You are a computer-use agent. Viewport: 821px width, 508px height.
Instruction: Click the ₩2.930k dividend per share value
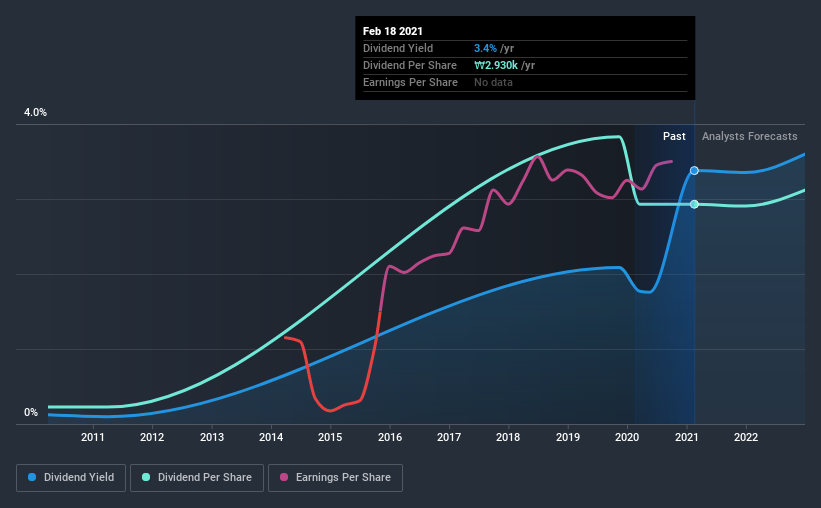click(496, 65)
